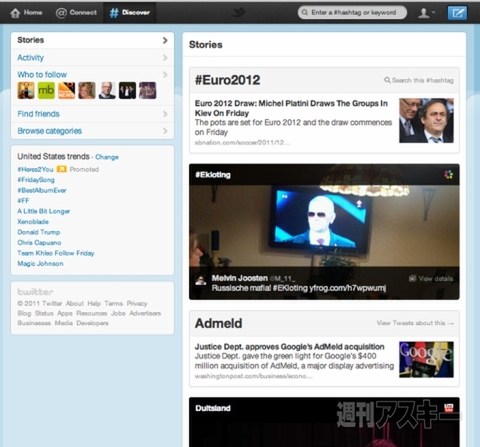Expand the Activity row chevron

(165, 58)
